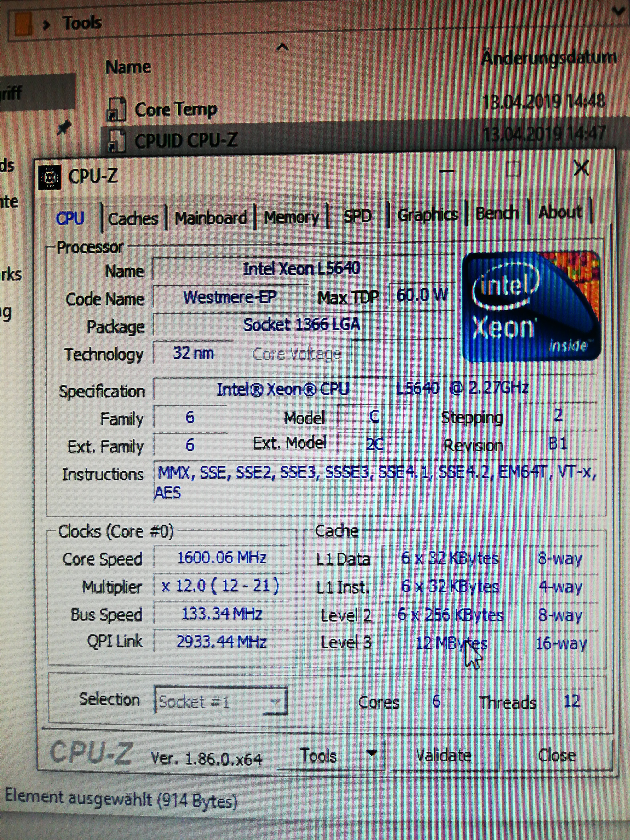Click the Intel Xeon inside logo
This screenshot has height=840, width=630.
pos(532,306)
